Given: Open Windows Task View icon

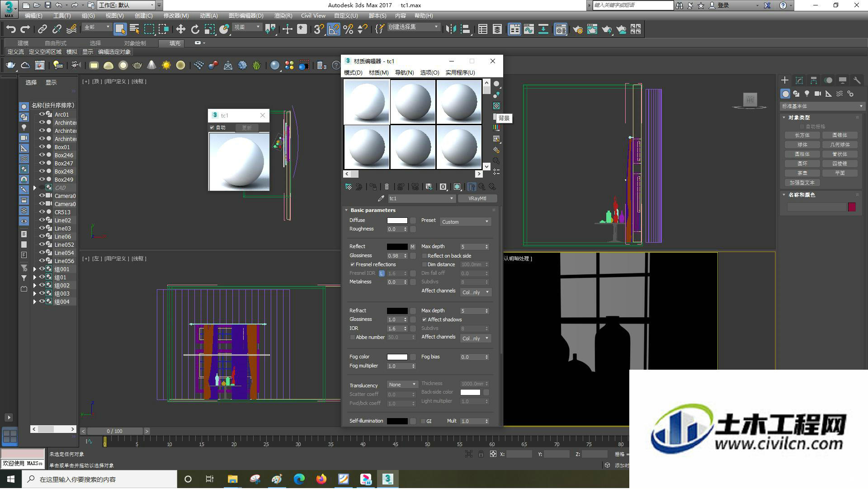Looking at the screenshot, I should point(210,480).
